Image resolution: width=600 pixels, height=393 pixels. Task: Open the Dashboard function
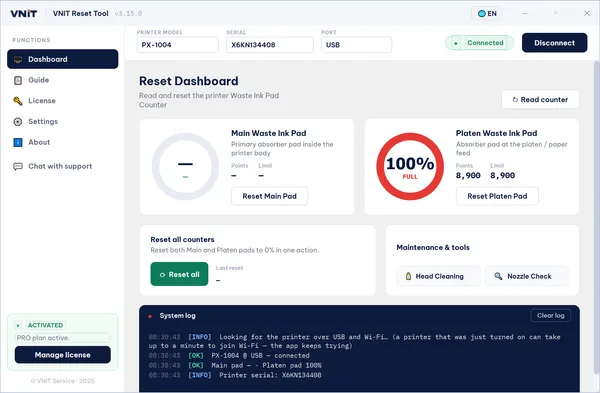(x=62, y=59)
